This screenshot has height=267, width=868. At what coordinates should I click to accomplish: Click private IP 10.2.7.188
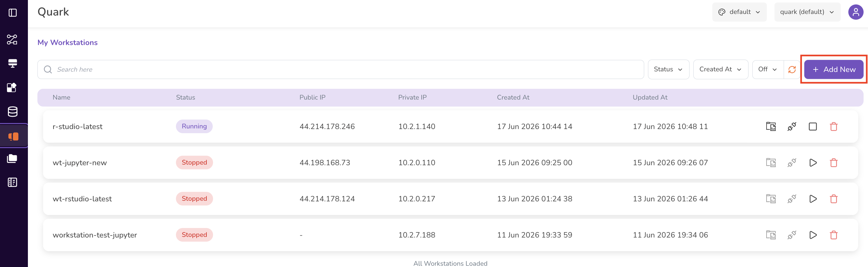click(x=417, y=235)
